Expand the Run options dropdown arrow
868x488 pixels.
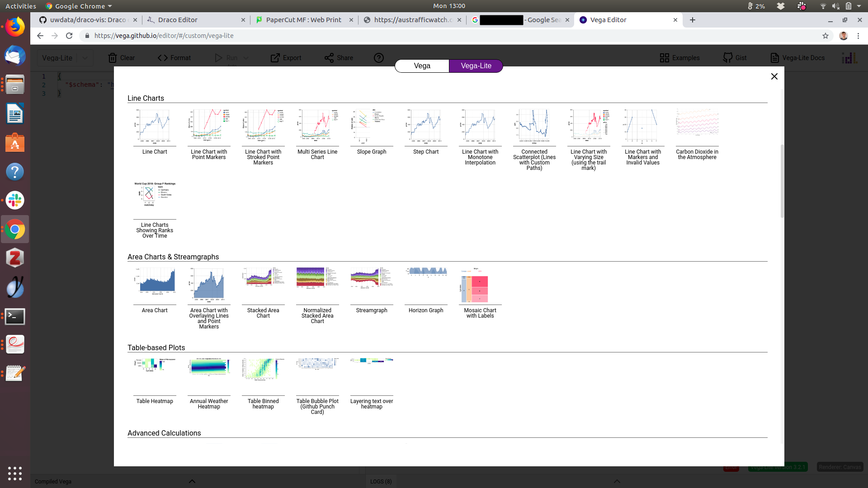[x=246, y=58]
